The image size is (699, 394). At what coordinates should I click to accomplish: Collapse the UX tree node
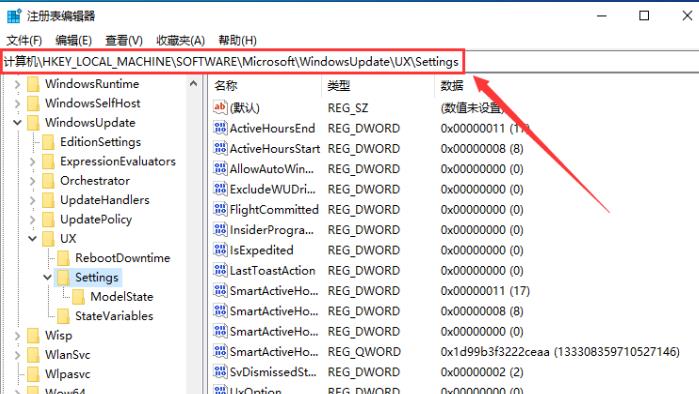(32, 238)
